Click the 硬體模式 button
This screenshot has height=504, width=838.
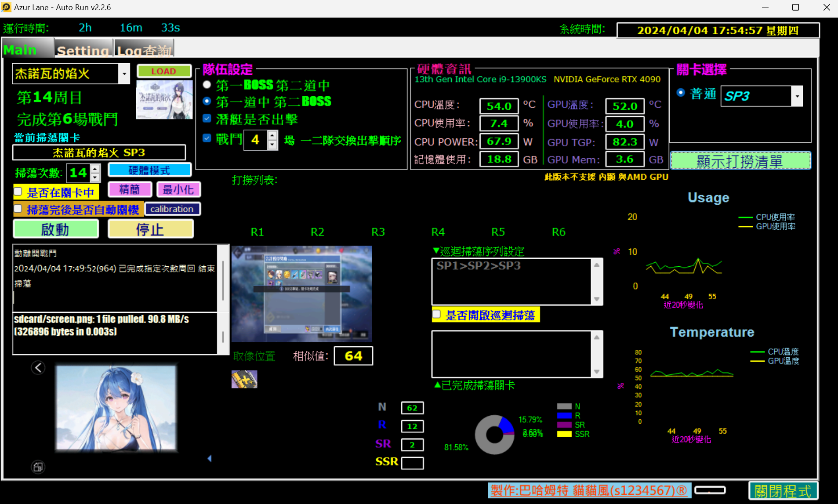[149, 170]
